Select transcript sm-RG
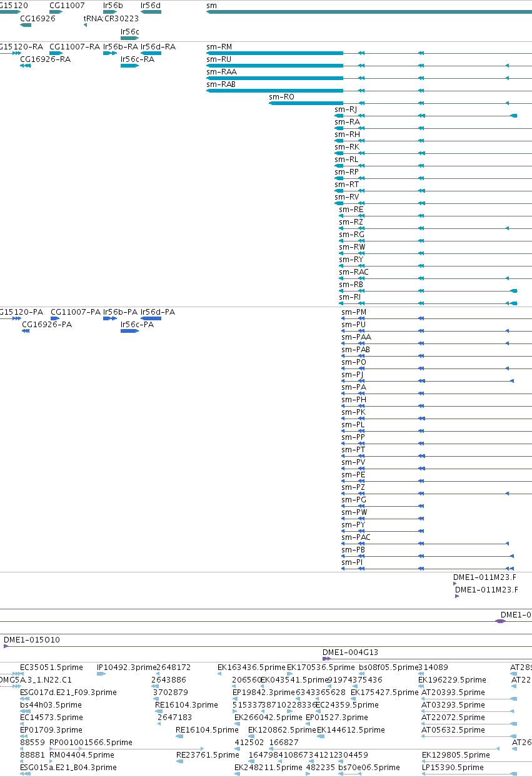 coord(435,241)
